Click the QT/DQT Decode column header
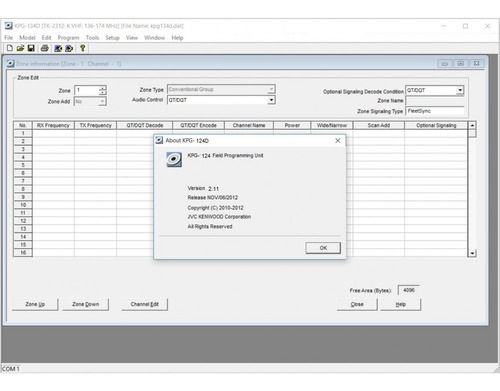Screen dimensions: 500x391 [x=144, y=125]
